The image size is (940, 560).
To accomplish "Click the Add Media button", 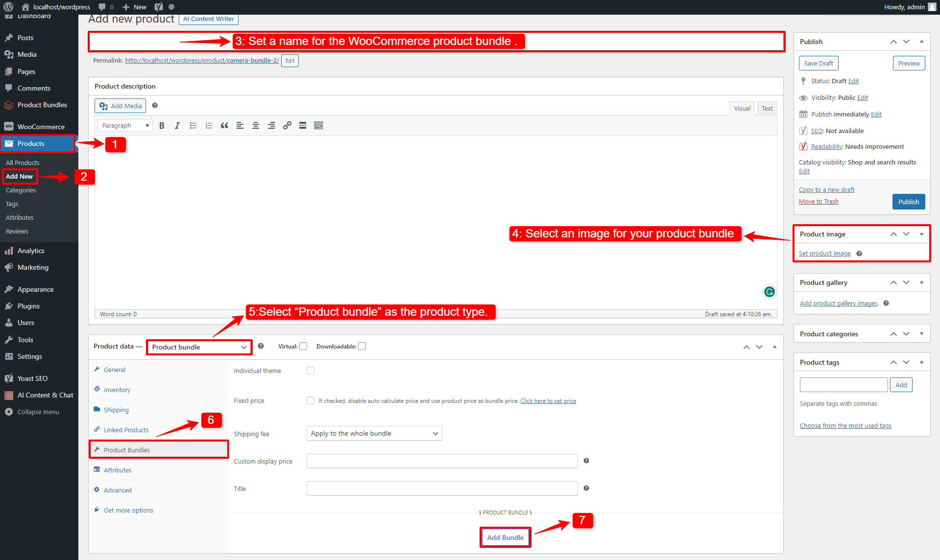I will coord(121,106).
